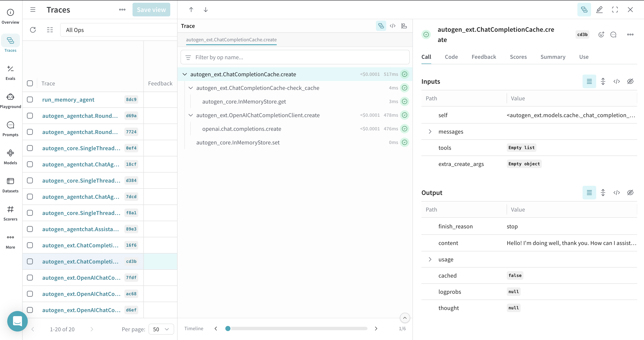Expand the usage output row
This screenshot has height=340, width=644.
point(430,259)
